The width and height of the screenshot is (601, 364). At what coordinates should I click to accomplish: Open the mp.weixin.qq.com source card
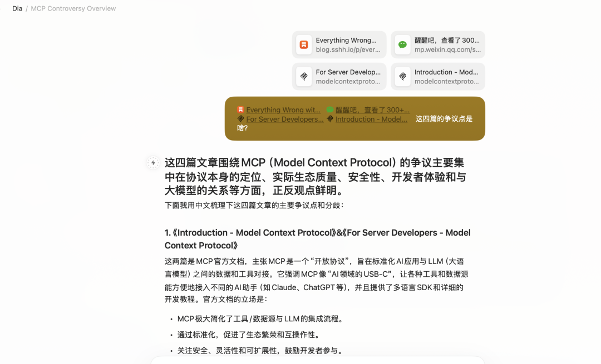438,45
